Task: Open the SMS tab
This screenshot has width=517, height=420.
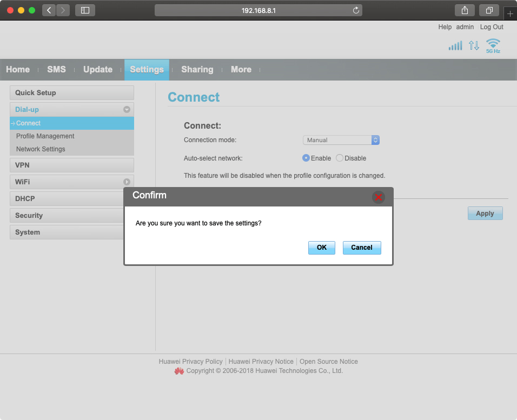Action: tap(56, 70)
